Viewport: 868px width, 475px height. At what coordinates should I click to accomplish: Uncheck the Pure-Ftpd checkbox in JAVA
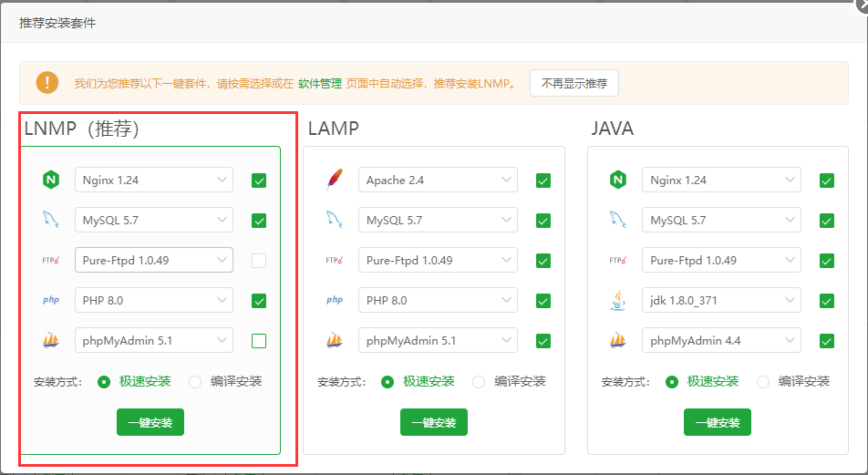point(826,260)
